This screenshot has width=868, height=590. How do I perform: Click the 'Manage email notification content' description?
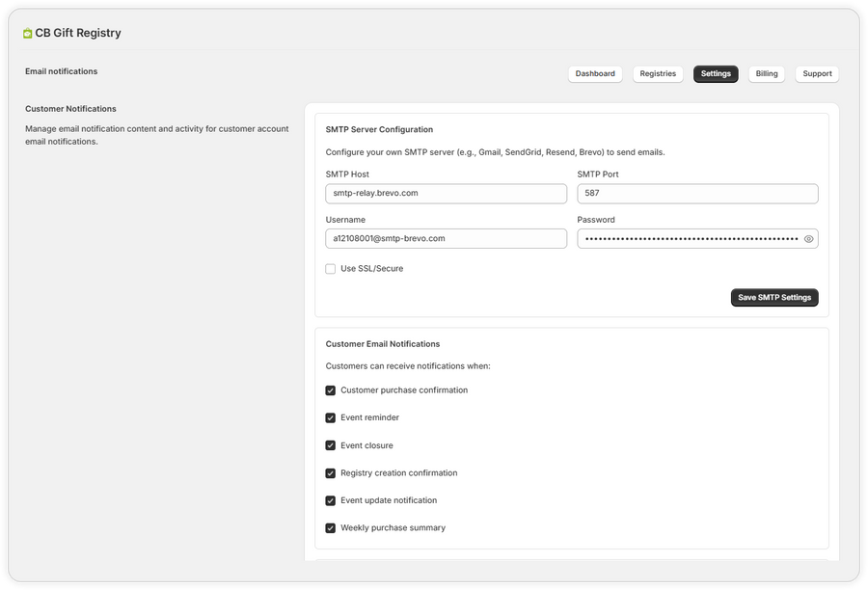[x=156, y=135]
